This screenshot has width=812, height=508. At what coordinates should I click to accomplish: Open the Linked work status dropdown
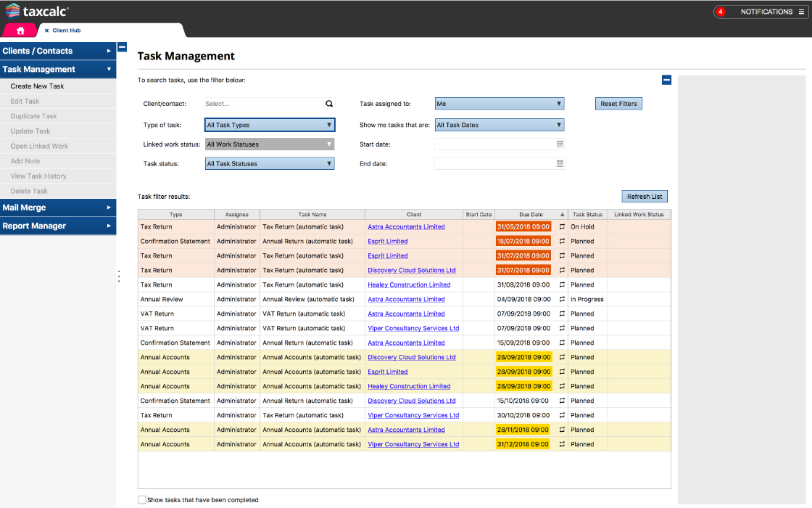[x=270, y=144]
